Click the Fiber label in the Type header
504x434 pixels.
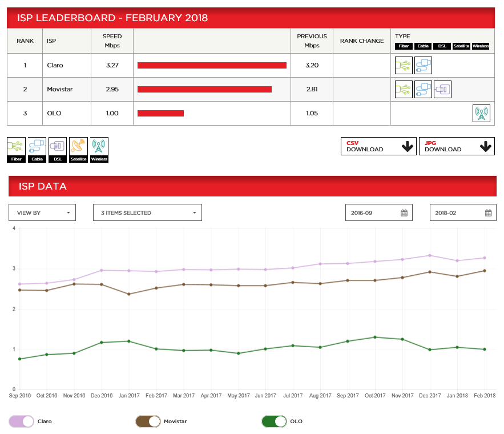404,46
